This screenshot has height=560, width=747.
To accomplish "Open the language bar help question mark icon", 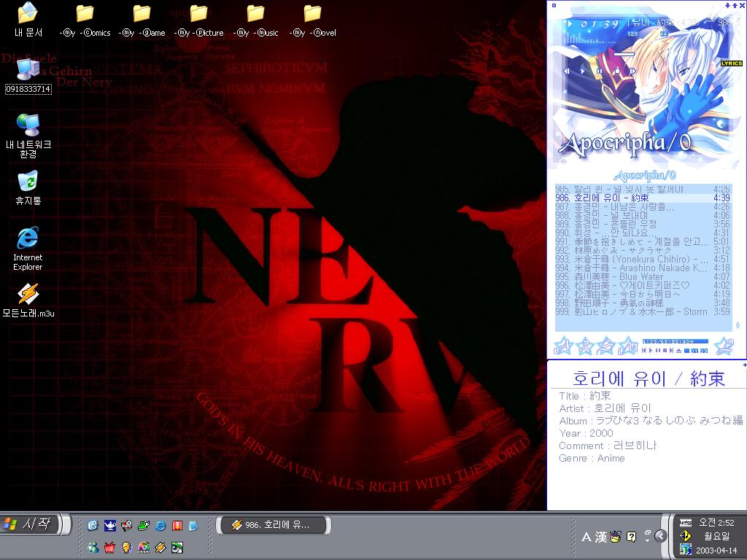I will coord(631,537).
